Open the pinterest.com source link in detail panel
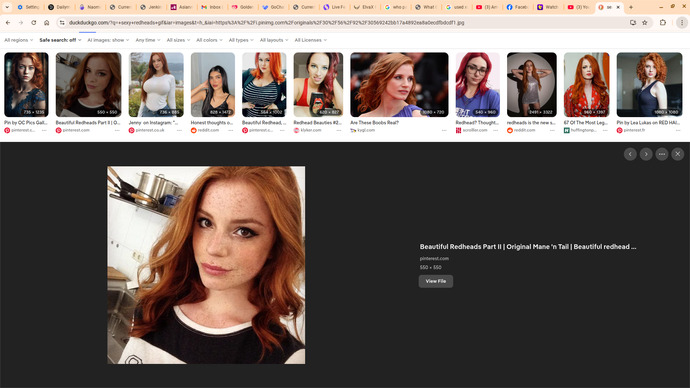This screenshot has width=690, height=388. (x=434, y=259)
